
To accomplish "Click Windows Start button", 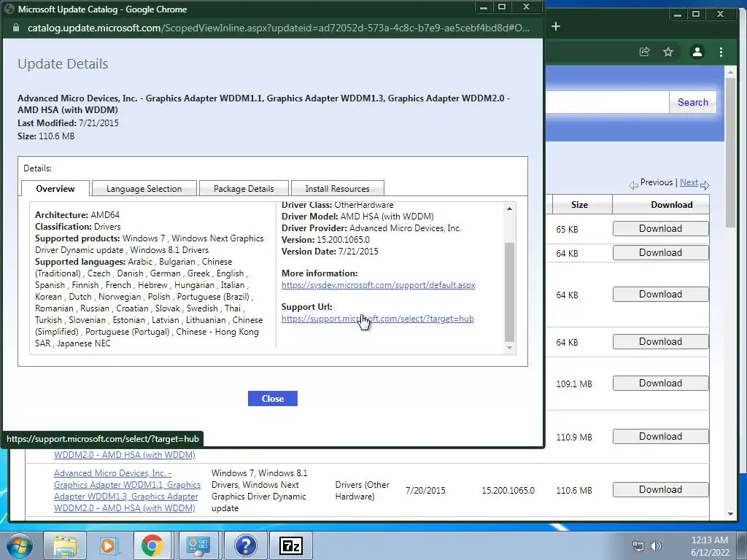I will coord(20,545).
